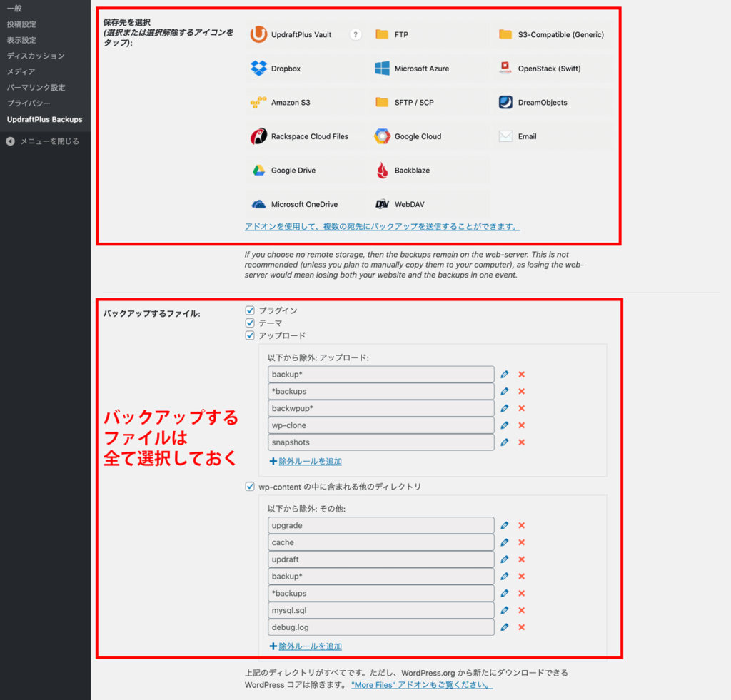Image resolution: width=731 pixels, height=700 pixels.
Task: Toggle the プラグイン backup checkbox
Action: coord(250,310)
